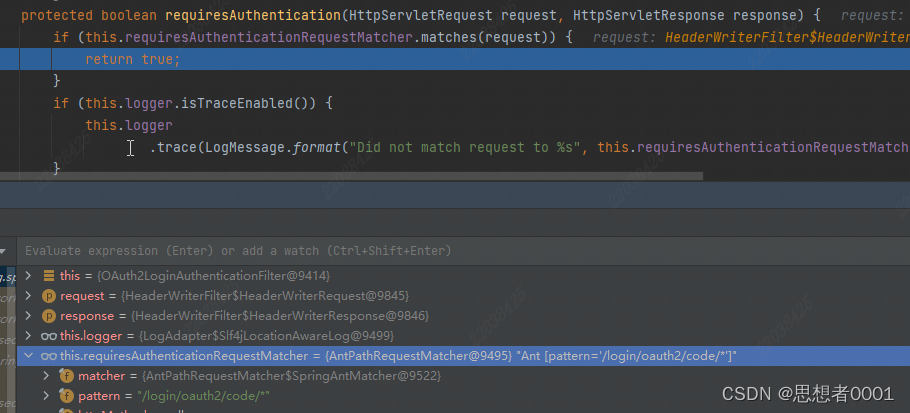Screen dimensions: 910x413
Task: Click the response parameter 'p' icon
Action: (48, 315)
